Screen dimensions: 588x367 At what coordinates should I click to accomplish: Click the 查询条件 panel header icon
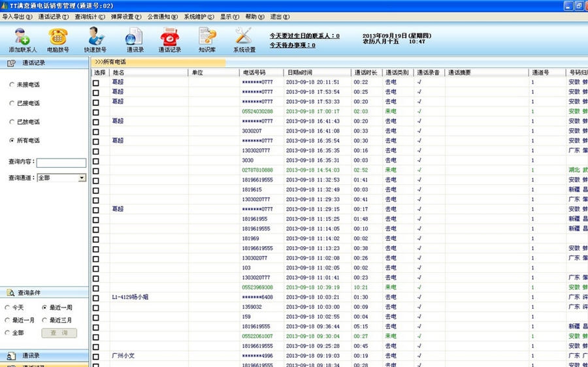coord(11,293)
